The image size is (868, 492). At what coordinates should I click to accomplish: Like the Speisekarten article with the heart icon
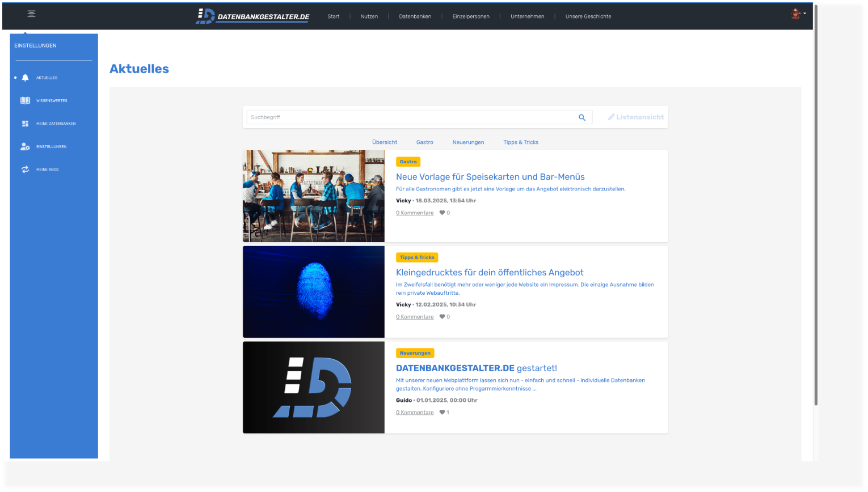click(x=443, y=213)
